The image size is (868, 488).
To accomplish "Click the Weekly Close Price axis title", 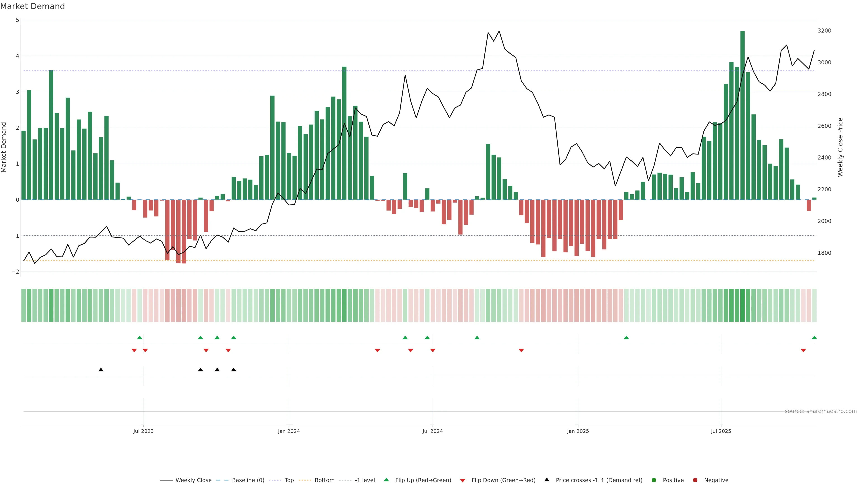I will click(x=840, y=147).
